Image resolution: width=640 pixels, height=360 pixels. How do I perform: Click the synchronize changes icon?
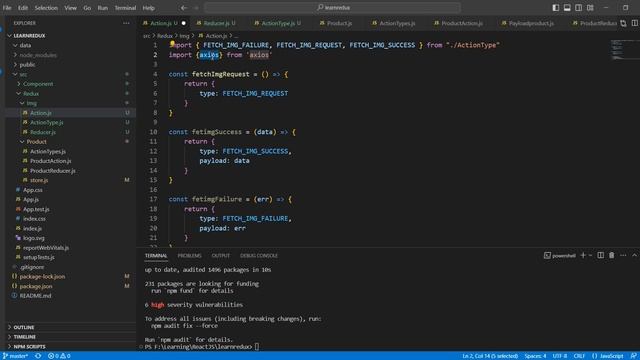point(38,356)
